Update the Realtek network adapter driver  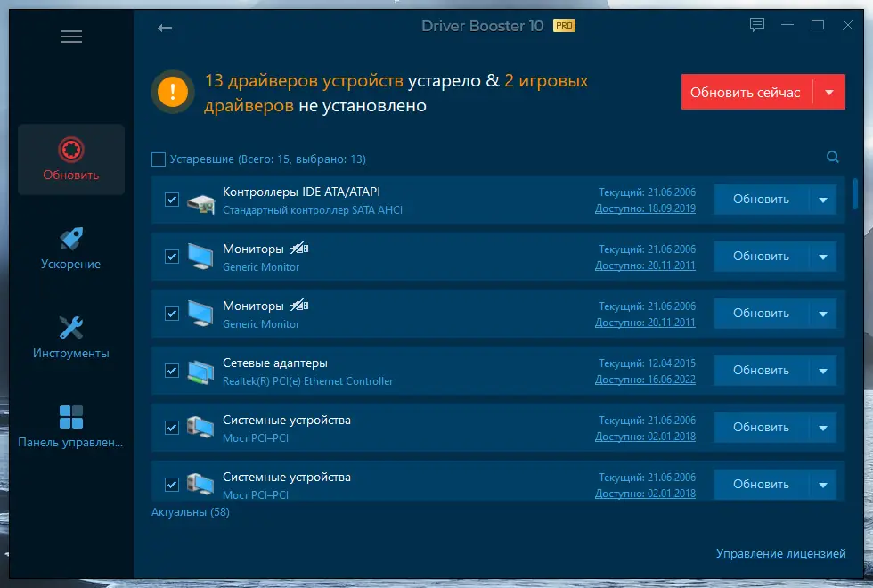pyautogui.click(x=761, y=371)
